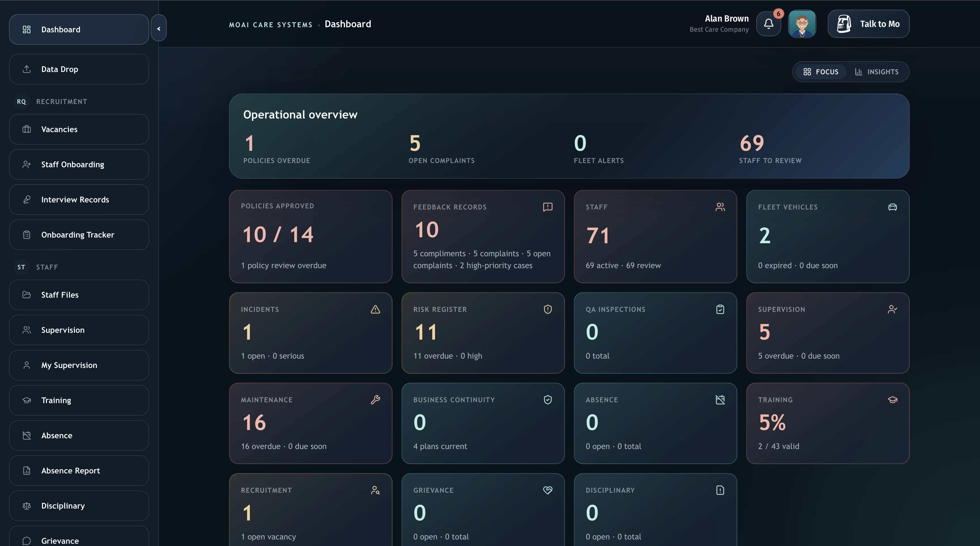Click the Recruitment section header in sidebar
Screen dimensions: 980x546
[62, 101]
